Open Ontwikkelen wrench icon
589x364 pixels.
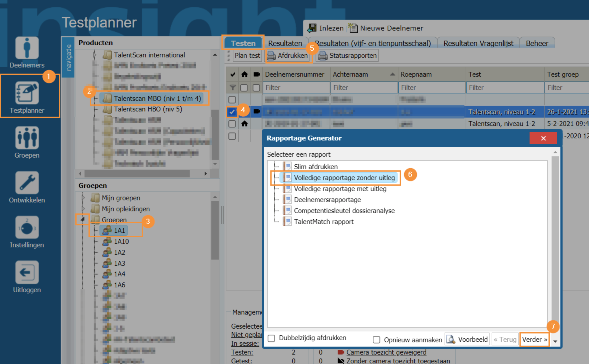click(27, 182)
